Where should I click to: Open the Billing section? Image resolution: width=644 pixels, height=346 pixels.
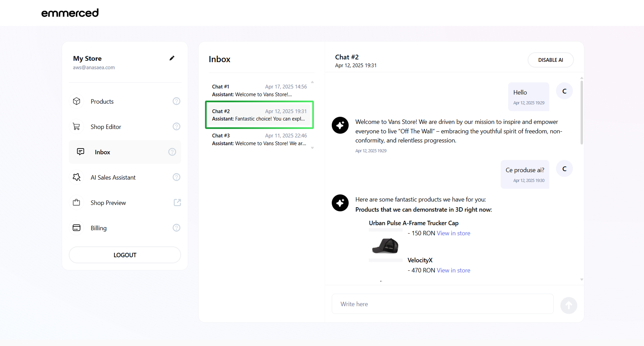click(98, 228)
